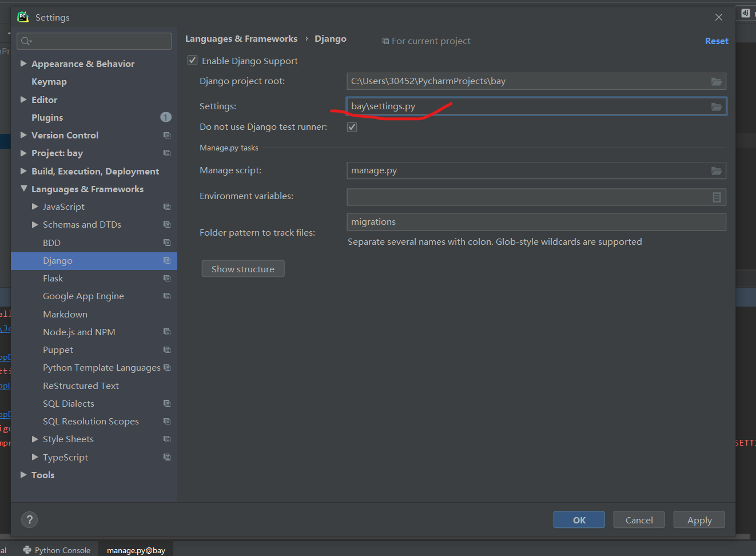Click the Python Console icon at bottom

[28, 550]
